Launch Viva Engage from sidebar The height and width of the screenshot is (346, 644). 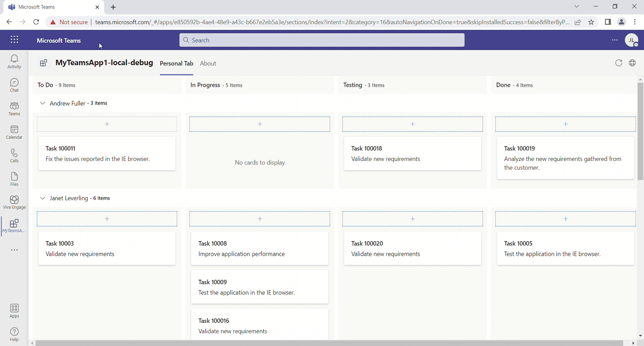point(14,203)
